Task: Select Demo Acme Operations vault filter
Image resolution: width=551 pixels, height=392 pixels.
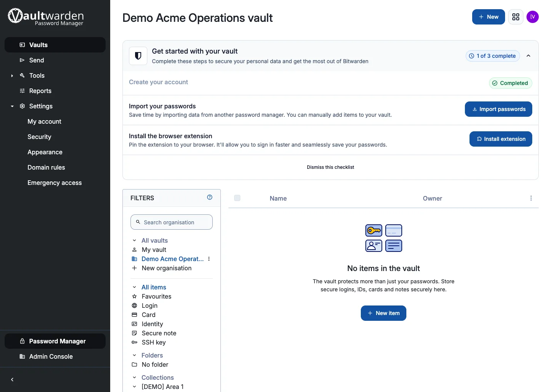Action: [x=173, y=259]
